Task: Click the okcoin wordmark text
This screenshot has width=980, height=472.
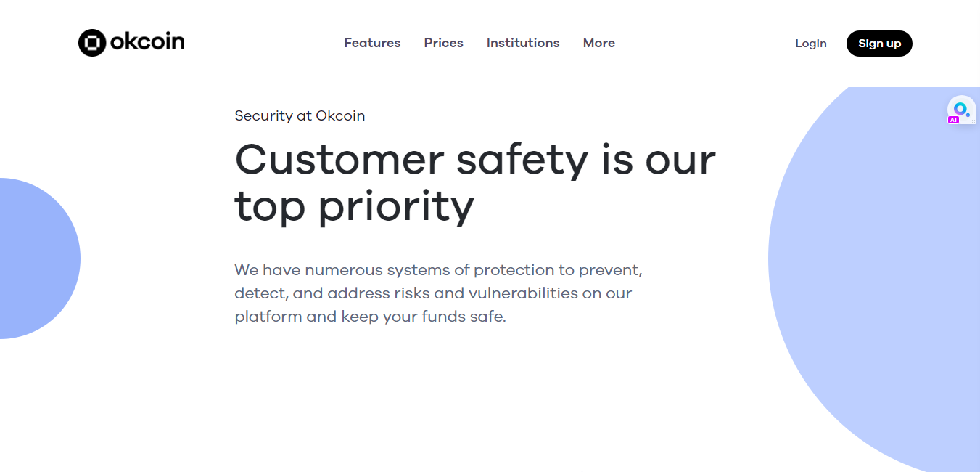Action: [x=147, y=43]
